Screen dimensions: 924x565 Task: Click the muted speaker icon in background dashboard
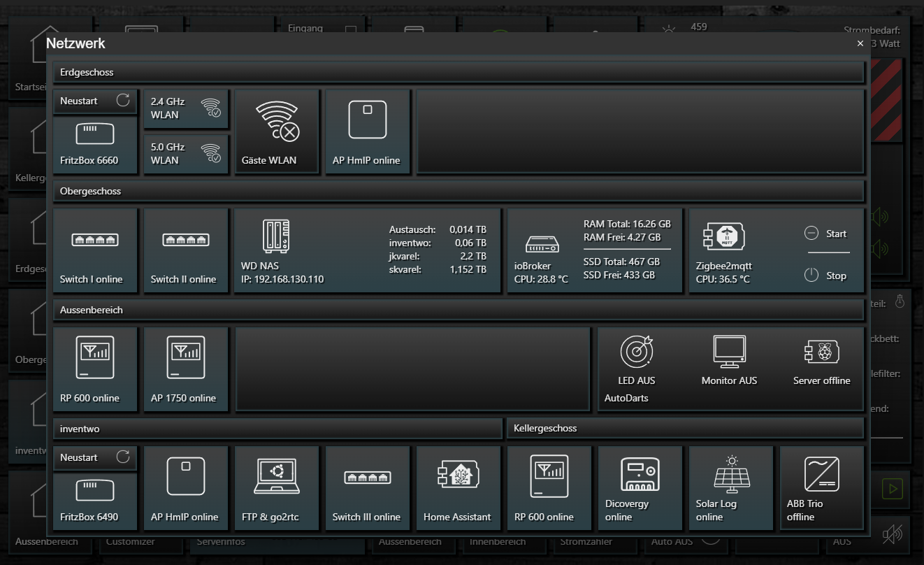click(x=893, y=535)
